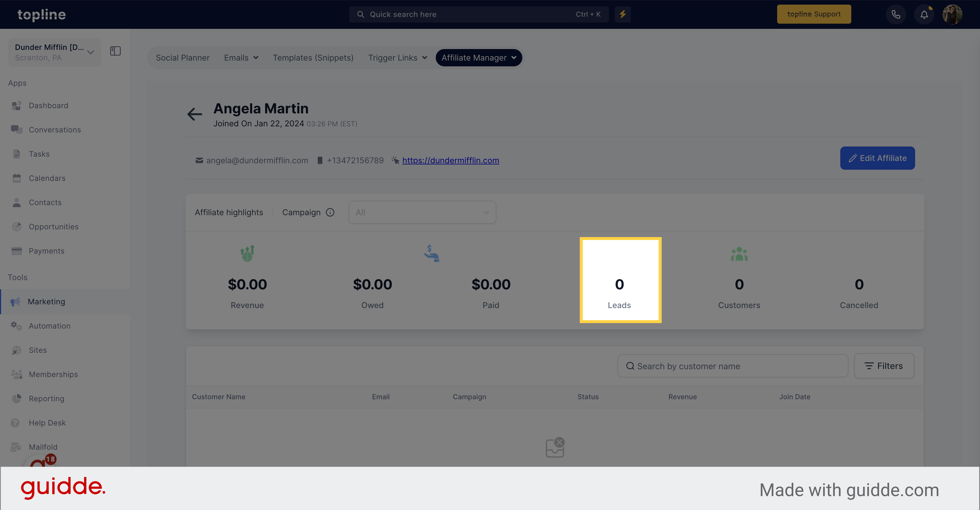Click the Join Date column header
Screen dimensions: 980x510
pyautogui.click(x=795, y=397)
